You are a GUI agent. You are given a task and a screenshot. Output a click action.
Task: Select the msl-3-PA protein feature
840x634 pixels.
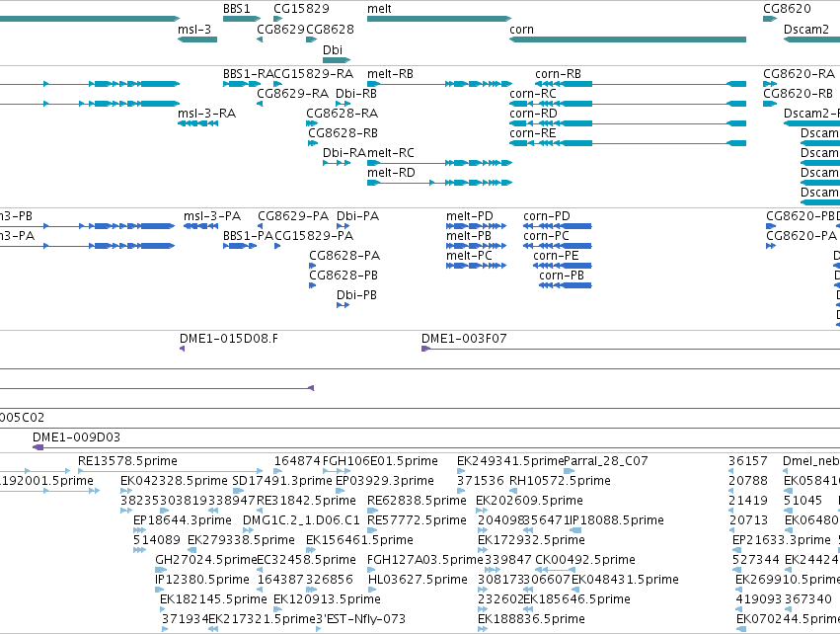201,225
